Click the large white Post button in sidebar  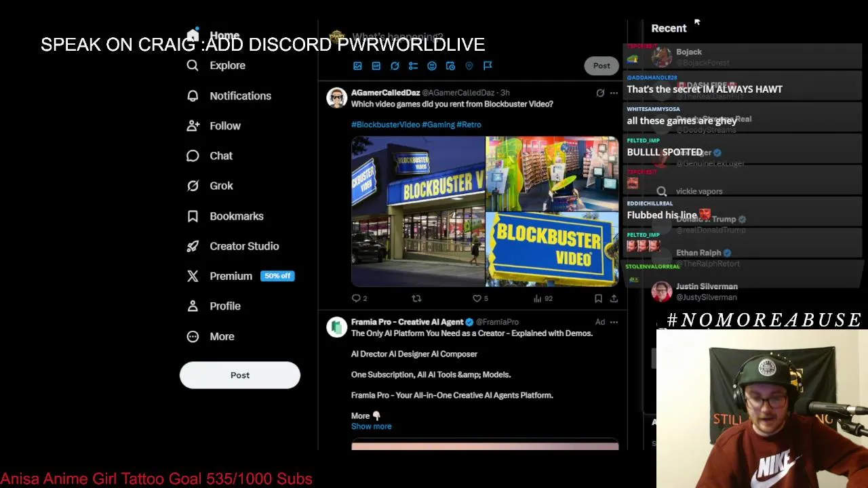[x=240, y=375]
